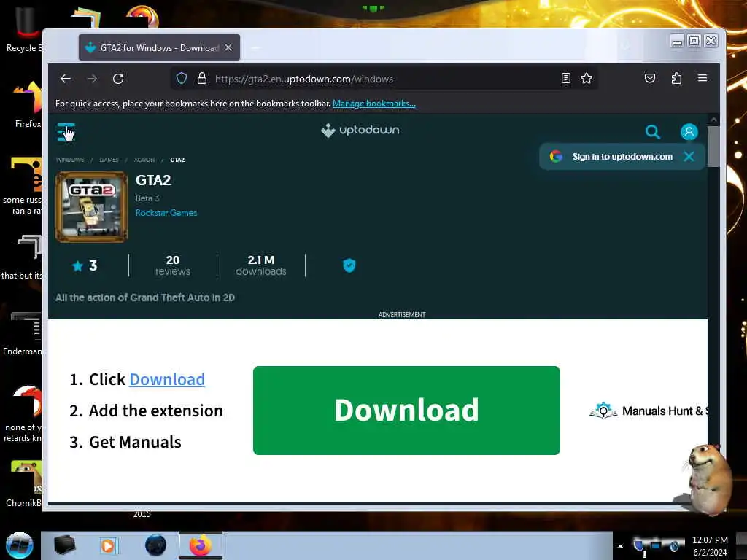Toggle reader view icon in address bar
The width and height of the screenshot is (747, 560).
point(566,79)
